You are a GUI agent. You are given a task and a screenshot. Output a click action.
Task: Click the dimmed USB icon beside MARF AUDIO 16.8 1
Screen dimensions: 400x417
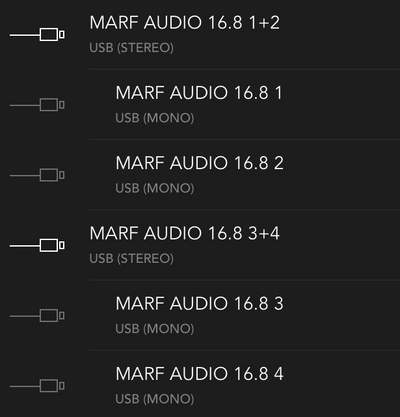point(37,105)
